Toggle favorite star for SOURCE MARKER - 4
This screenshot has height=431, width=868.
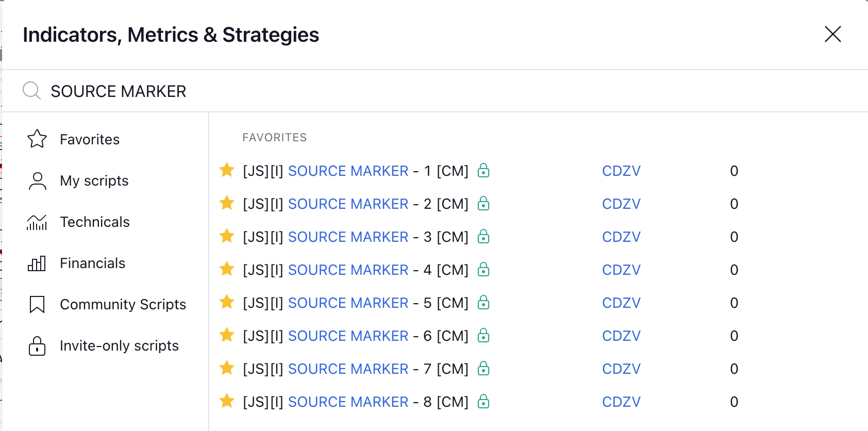(227, 269)
